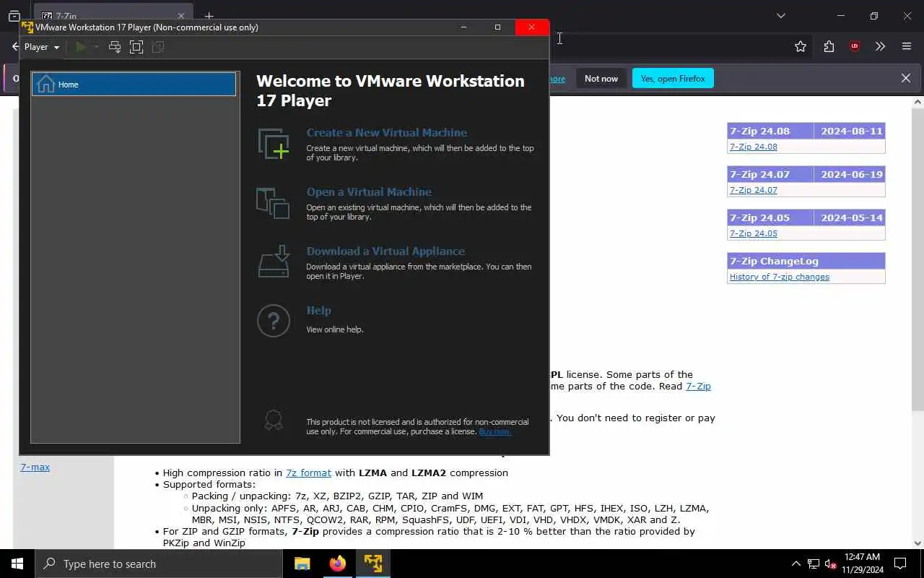Click the green Power On play button
The width and height of the screenshot is (924, 578).
click(81, 47)
